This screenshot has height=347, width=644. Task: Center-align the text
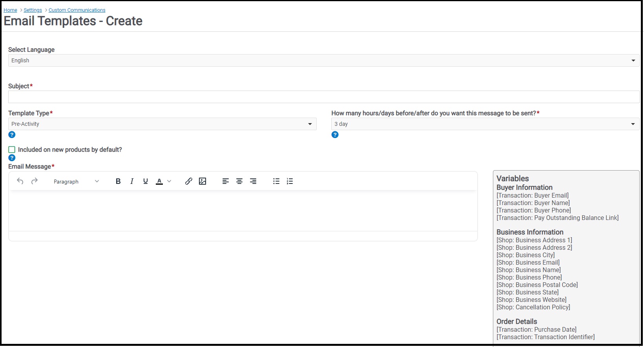coord(239,181)
